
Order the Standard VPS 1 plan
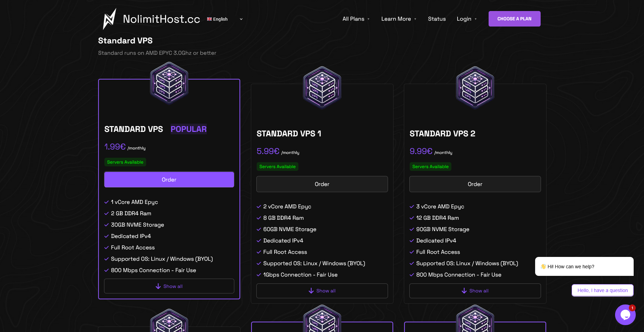322,184
